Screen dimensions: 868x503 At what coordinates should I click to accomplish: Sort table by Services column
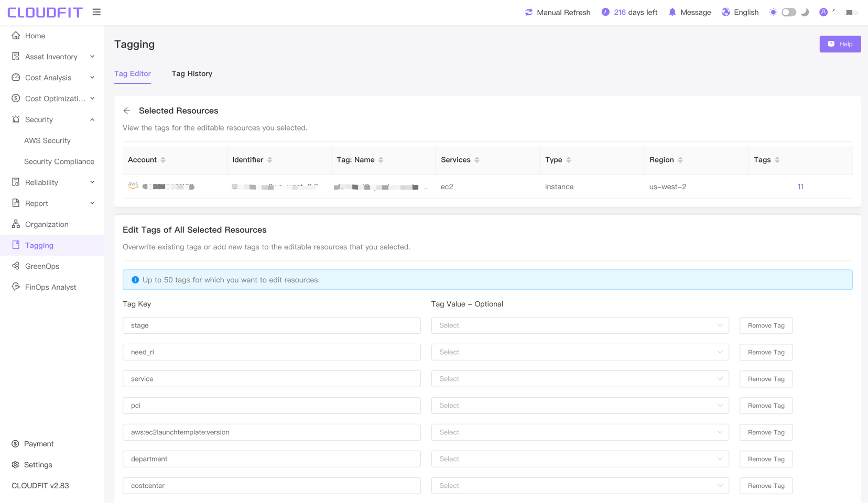pos(477,160)
